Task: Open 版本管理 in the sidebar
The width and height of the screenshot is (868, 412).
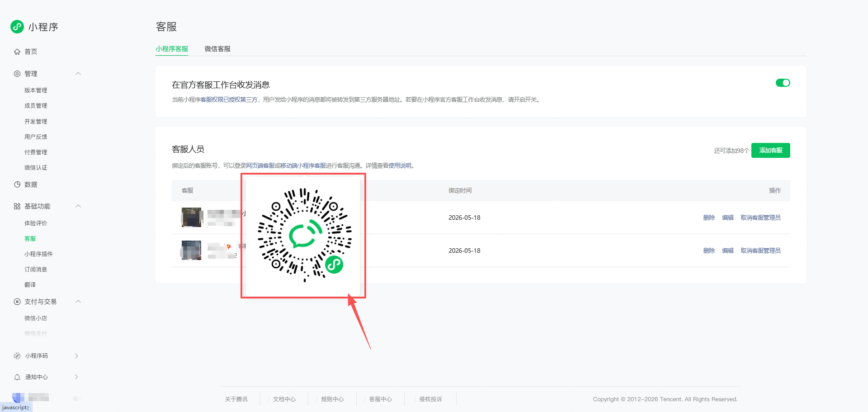Action: coord(36,90)
